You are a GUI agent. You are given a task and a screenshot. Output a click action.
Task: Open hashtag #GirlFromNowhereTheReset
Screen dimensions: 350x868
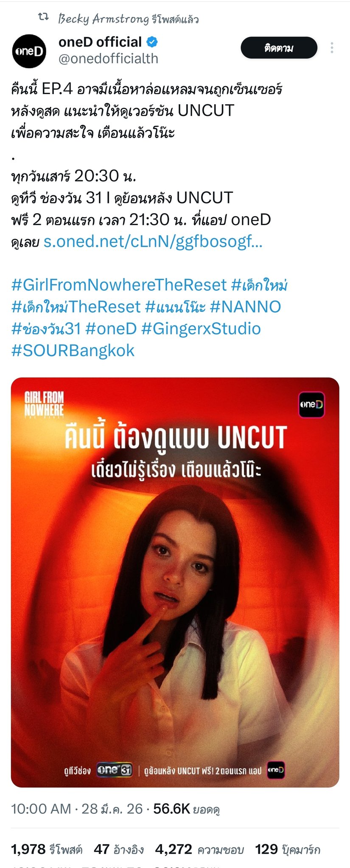pos(119,285)
